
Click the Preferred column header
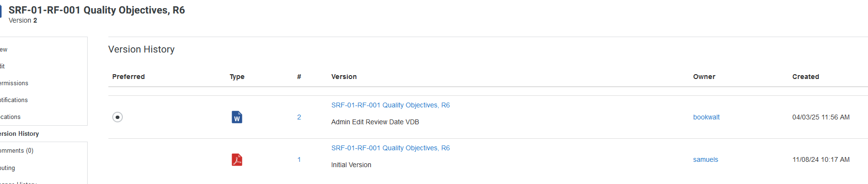pos(128,77)
